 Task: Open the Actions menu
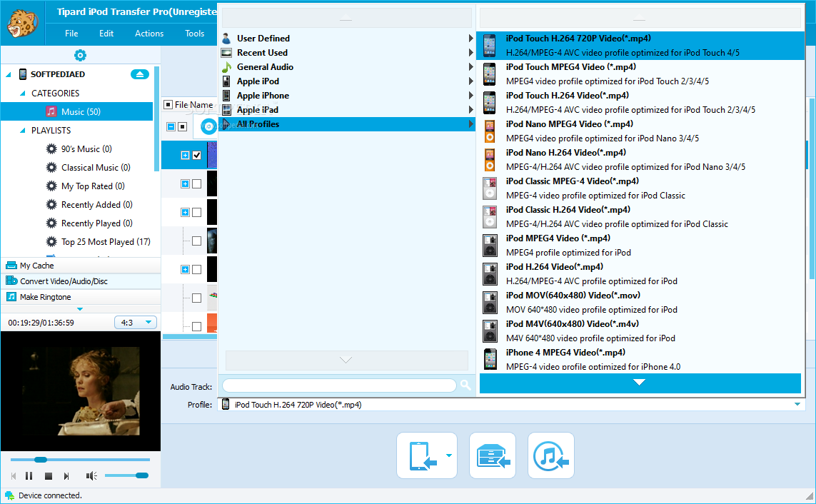148,34
